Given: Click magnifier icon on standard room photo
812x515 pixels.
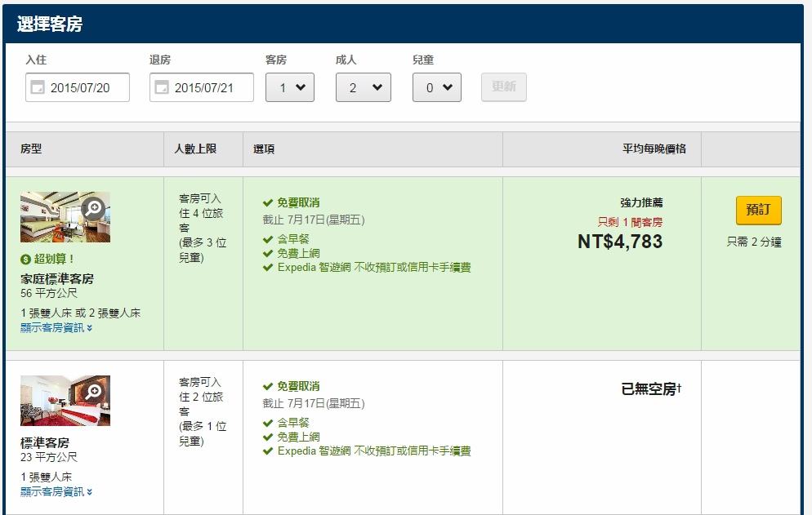Looking at the screenshot, I should tap(94, 392).
